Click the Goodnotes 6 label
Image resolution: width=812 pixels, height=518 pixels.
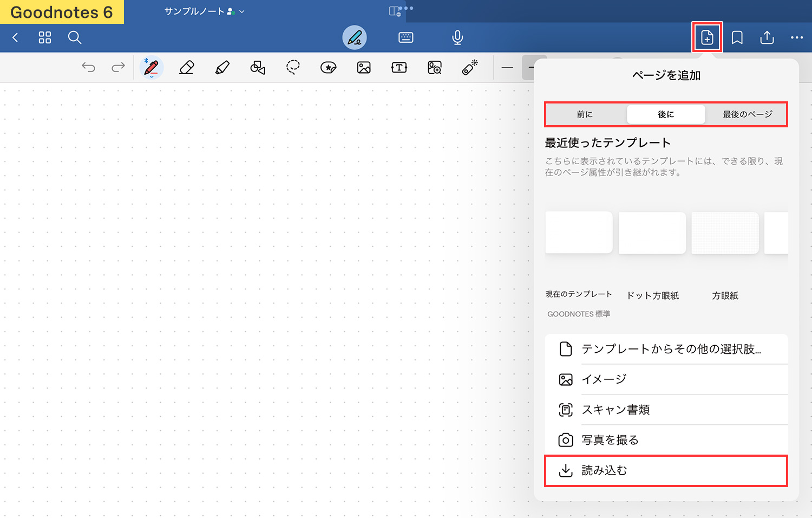coord(62,12)
